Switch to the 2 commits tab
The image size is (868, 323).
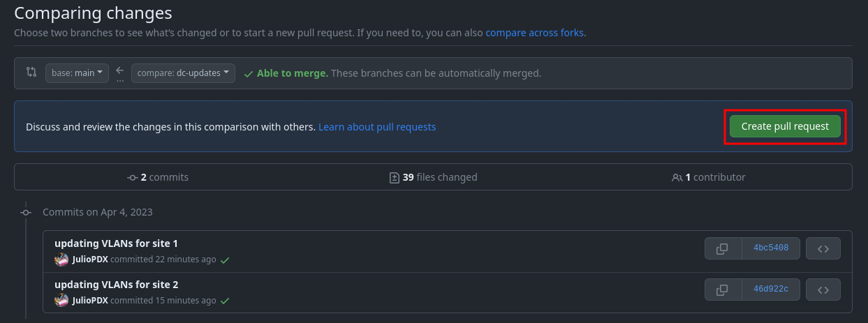pyautogui.click(x=158, y=177)
